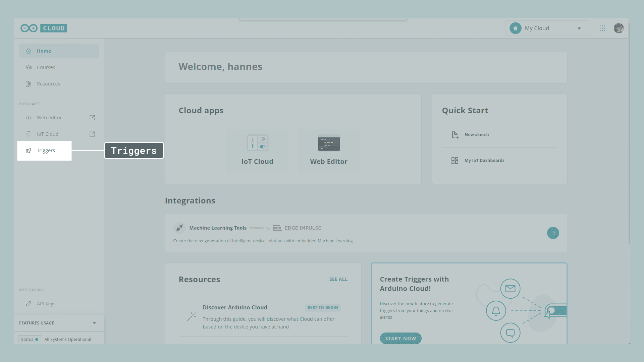This screenshot has height=362, width=644.
Task: Open the apps grid icon
Action: click(x=602, y=28)
